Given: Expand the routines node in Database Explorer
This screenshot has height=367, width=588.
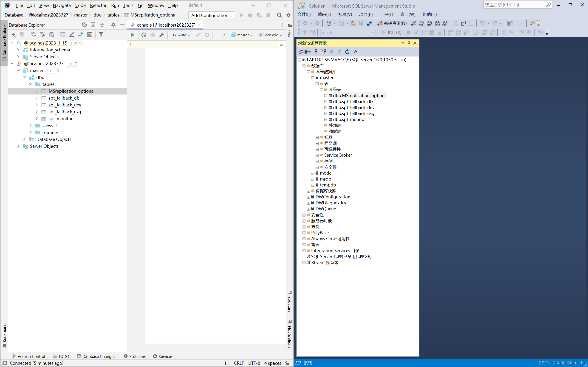Looking at the screenshot, I should point(30,132).
